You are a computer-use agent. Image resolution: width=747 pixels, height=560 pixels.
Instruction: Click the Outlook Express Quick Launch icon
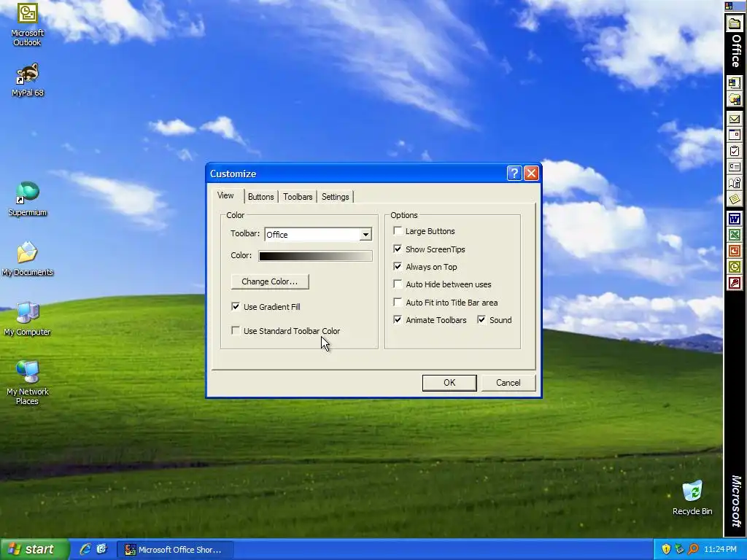pos(101,549)
